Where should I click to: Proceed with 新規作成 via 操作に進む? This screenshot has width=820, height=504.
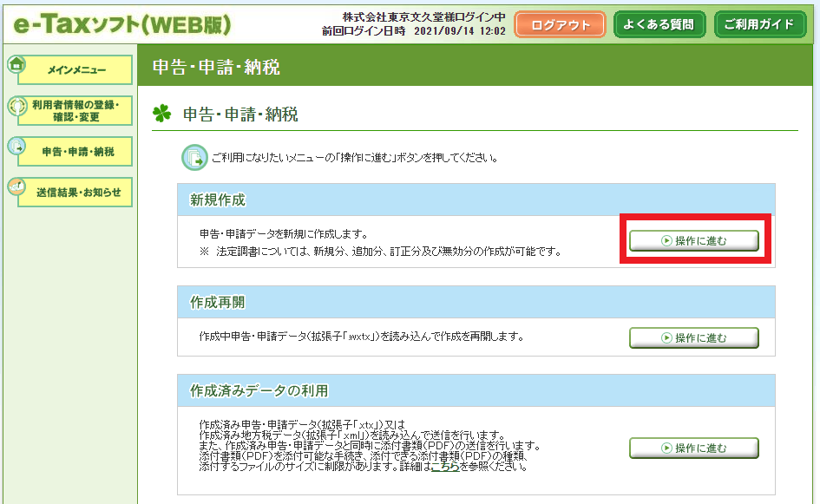693,241
